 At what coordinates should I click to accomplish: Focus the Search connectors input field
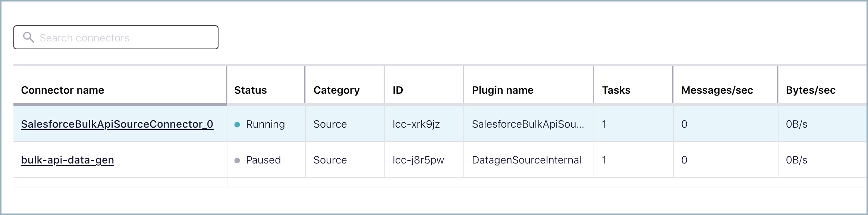tap(123, 38)
